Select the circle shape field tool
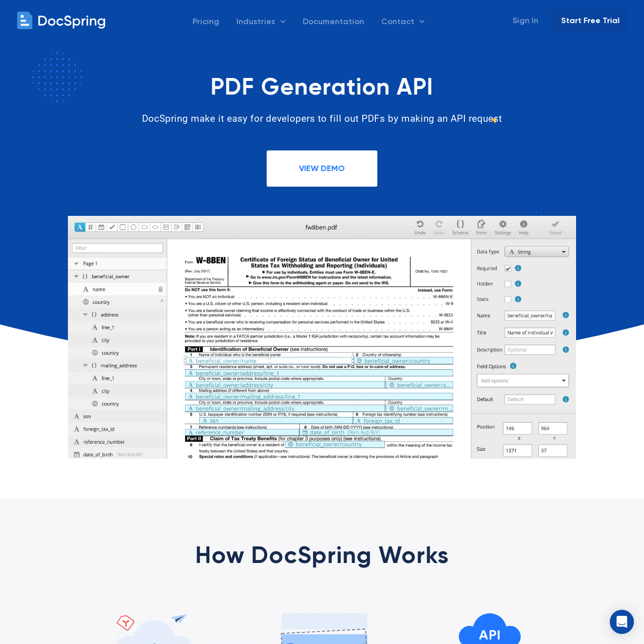Viewport: 644px width, 644px height. [x=133, y=227]
